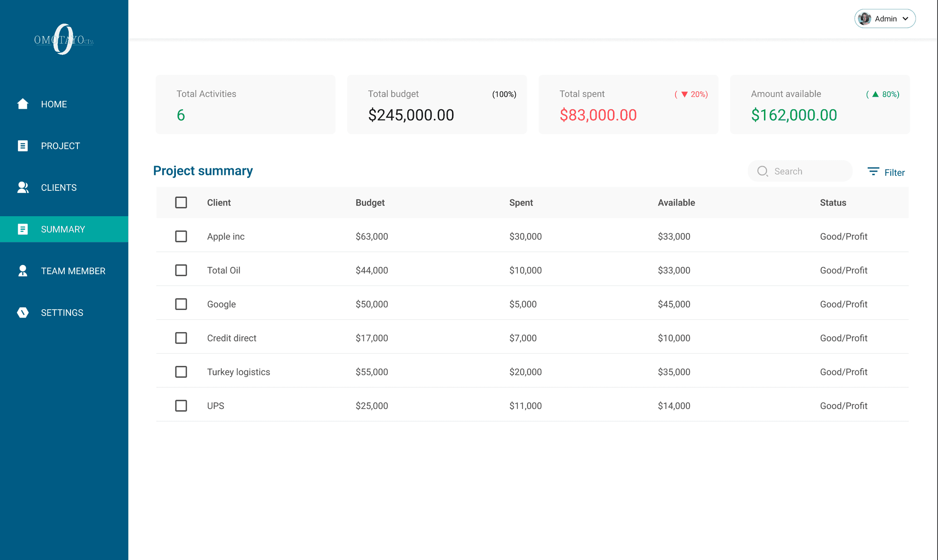The width and height of the screenshot is (938, 560).
Task: Select the Google row checkbox
Action: click(x=181, y=304)
